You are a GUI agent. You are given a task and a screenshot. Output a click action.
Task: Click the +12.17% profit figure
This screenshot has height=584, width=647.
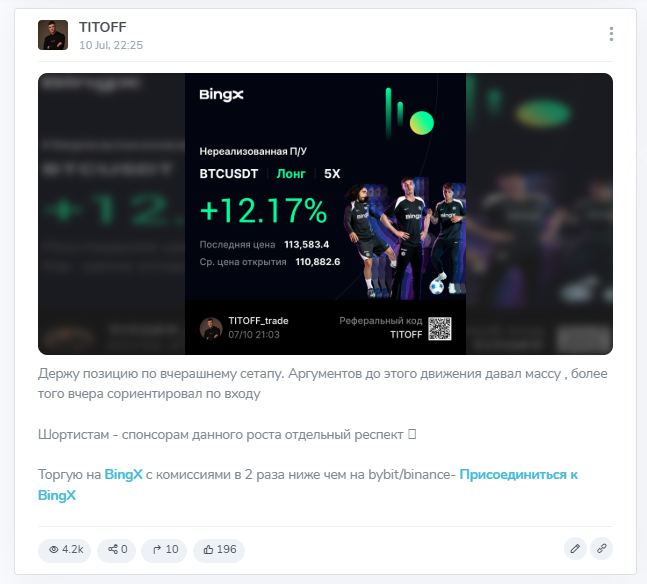click(x=264, y=210)
